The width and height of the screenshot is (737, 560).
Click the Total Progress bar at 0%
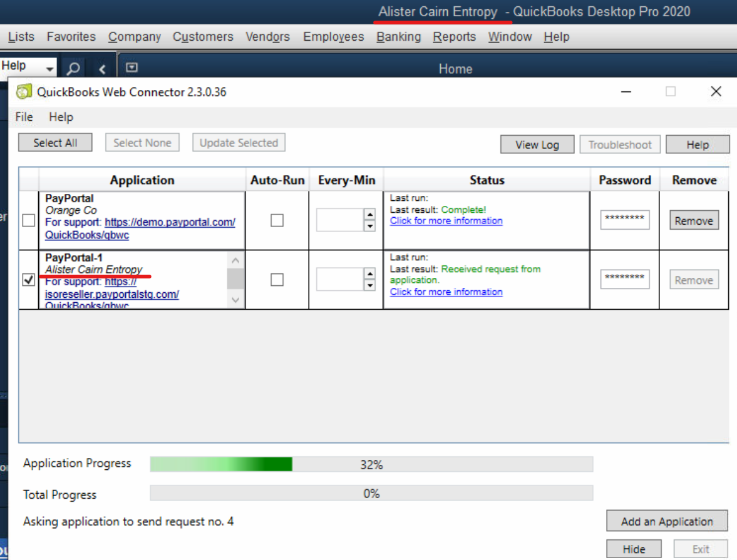click(x=371, y=493)
